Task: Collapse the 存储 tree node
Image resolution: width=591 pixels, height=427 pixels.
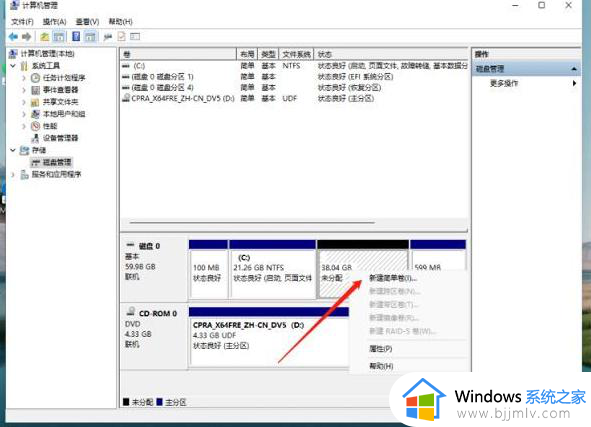Action: coord(13,150)
